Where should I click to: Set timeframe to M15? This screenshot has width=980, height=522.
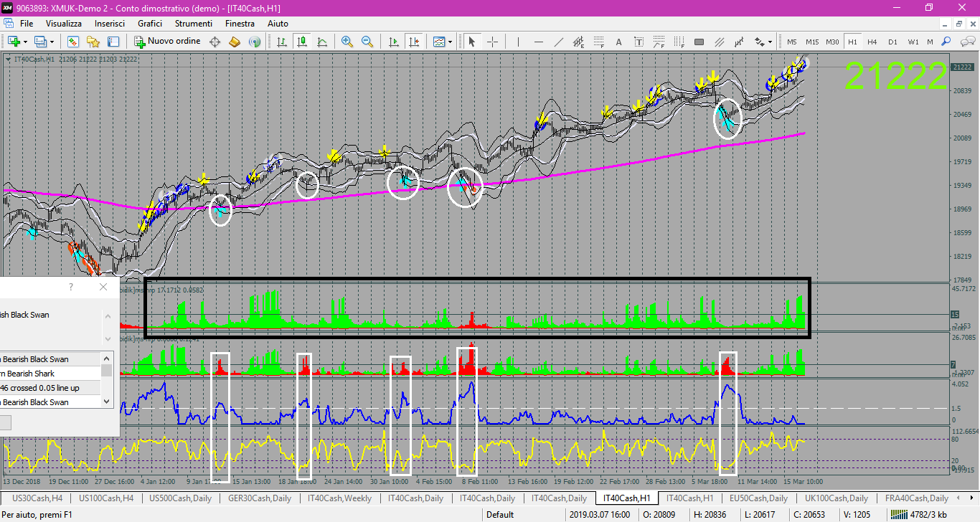[x=812, y=42]
